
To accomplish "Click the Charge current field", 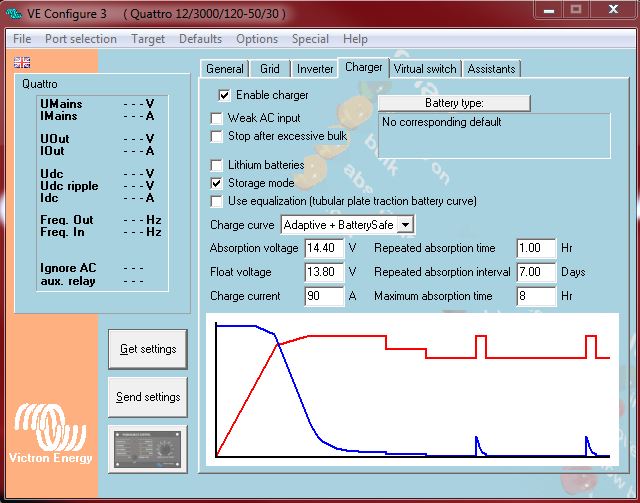I will 324,296.
